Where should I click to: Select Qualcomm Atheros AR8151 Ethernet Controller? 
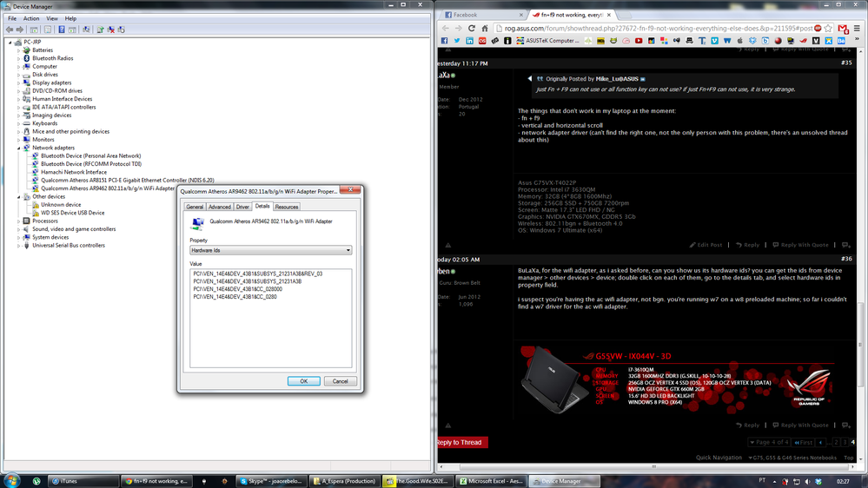[128, 181]
